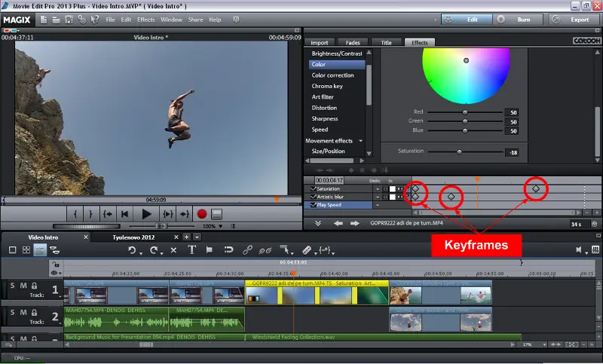Open the audio mixer icon

coord(595,250)
